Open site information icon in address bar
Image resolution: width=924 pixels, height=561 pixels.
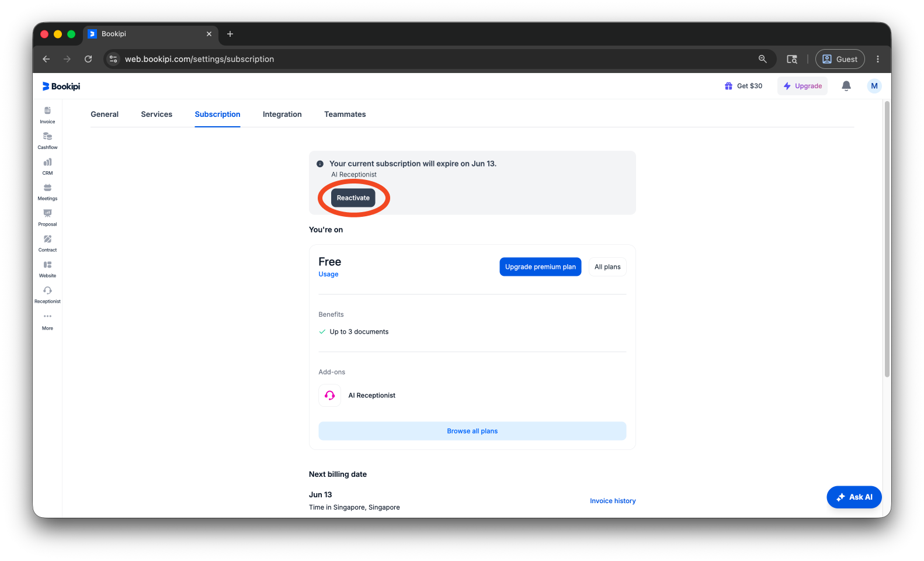114,59
